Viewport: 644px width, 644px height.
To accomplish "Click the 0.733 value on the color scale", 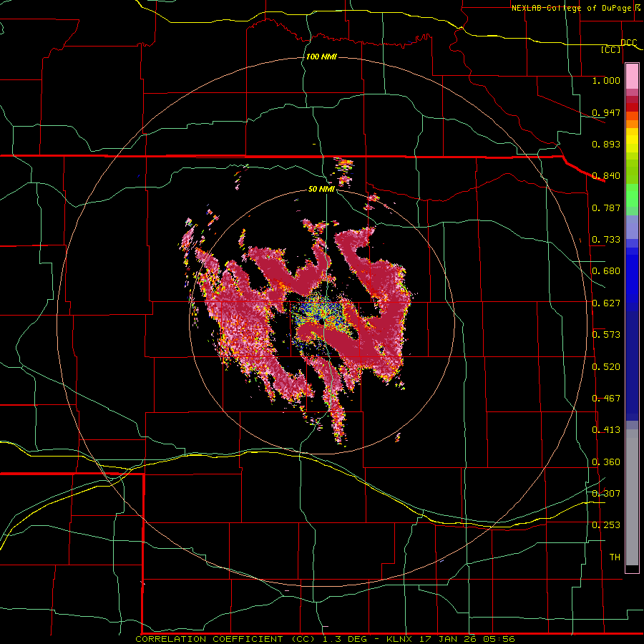I will [606, 240].
